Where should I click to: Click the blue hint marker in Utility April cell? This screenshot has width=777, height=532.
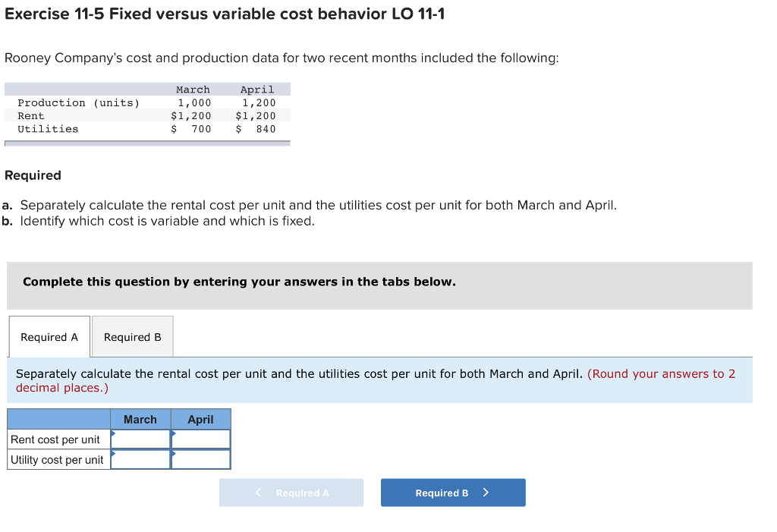coord(175,454)
